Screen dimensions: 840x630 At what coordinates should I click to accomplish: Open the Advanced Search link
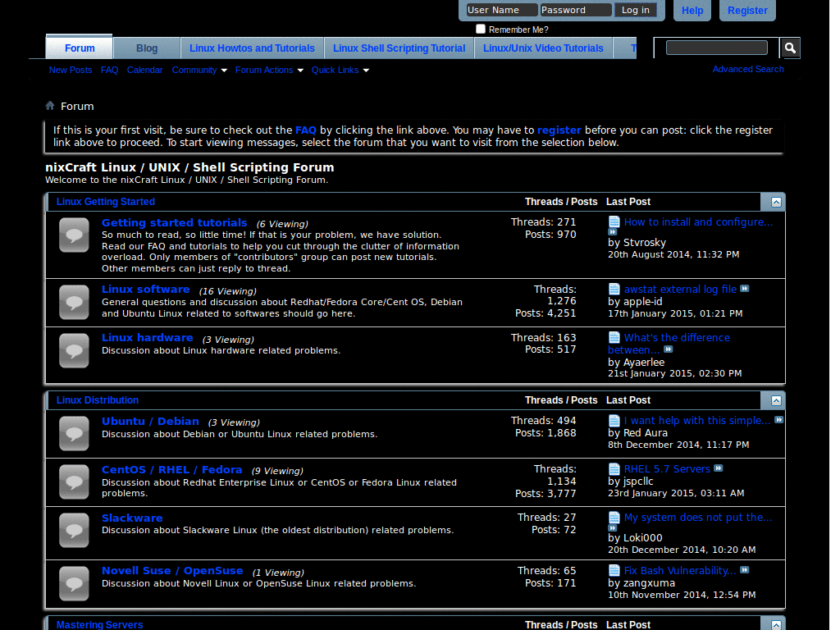[748, 69]
